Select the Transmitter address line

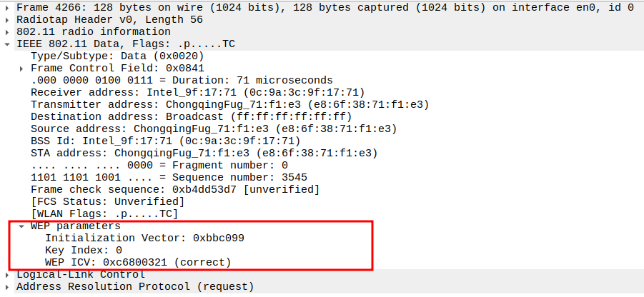click(x=229, y=105)
